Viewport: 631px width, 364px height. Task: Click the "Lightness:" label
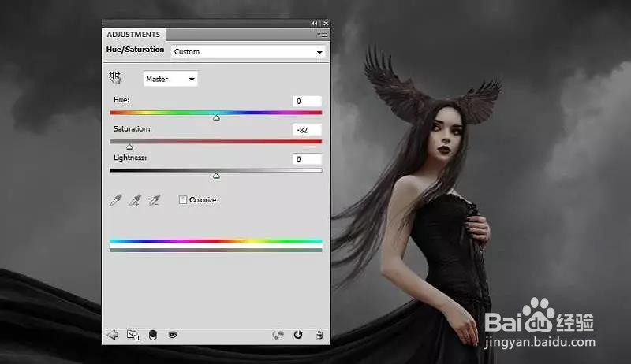[x=130, y=158]
